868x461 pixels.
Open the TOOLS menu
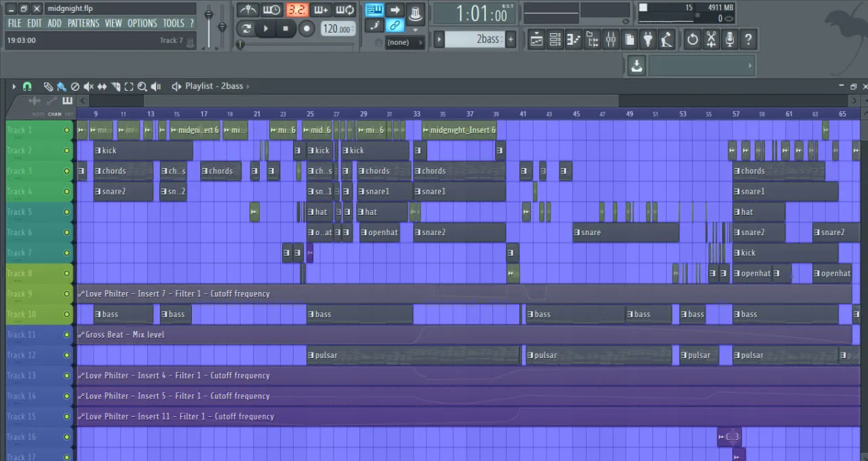174,23
